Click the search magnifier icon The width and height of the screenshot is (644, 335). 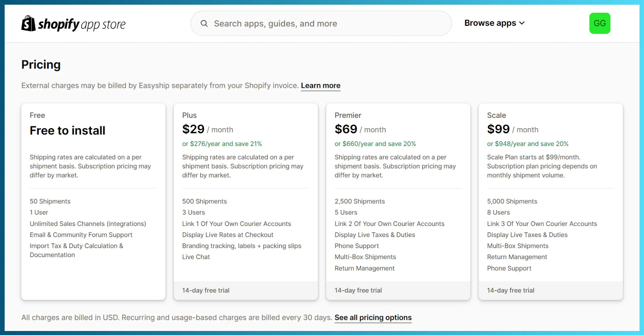(x=204, y=23)
